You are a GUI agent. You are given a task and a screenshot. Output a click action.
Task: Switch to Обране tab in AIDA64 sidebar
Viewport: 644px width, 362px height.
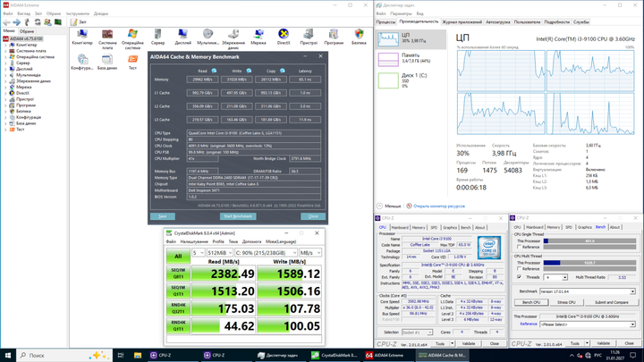pos(27,31)
